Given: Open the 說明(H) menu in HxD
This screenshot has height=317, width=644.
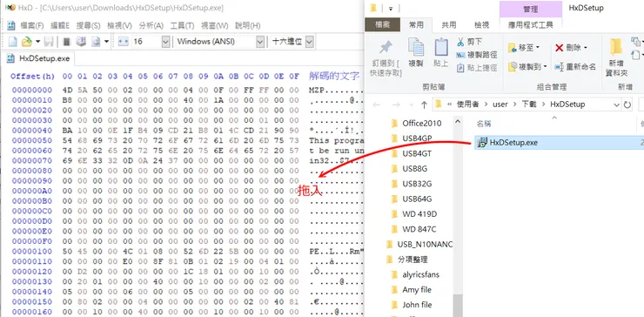Looking at the screenshot, I should pos(248,25).
